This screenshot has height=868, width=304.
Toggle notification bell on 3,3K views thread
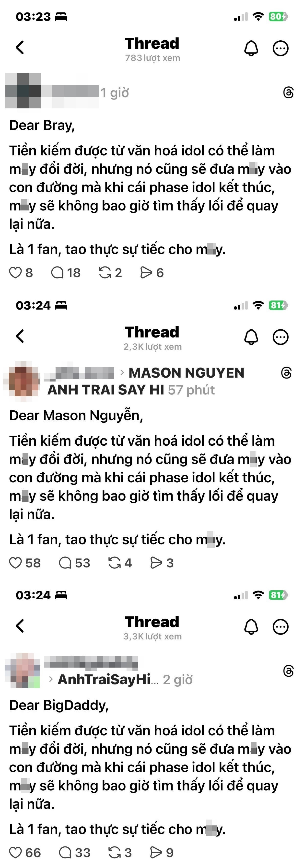pos(251,627)
